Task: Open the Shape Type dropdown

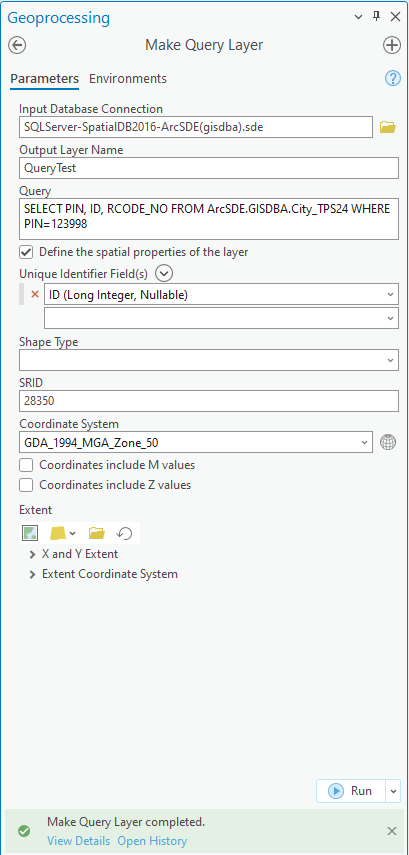Action: pos(209,360)
